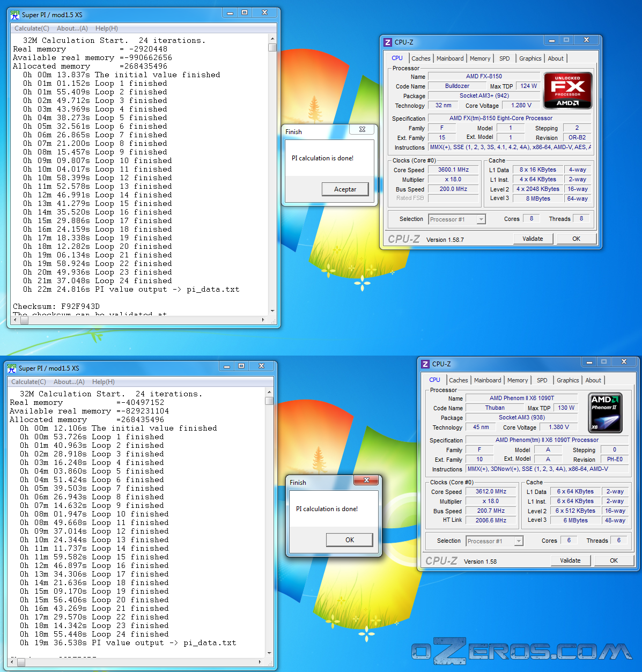The image size is (642, 672).
Task: Switch to the Memory tab in the Phenom II CPU-Z window
Action: 518,380
